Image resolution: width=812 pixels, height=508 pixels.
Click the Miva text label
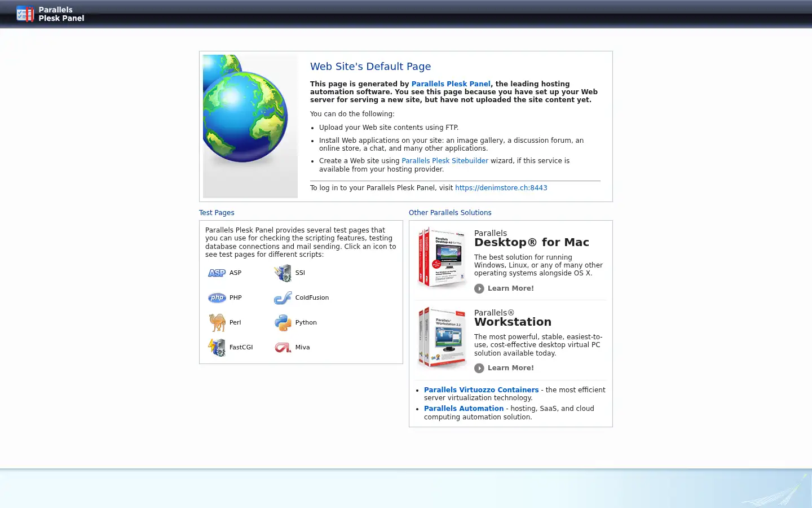point(302,348)
